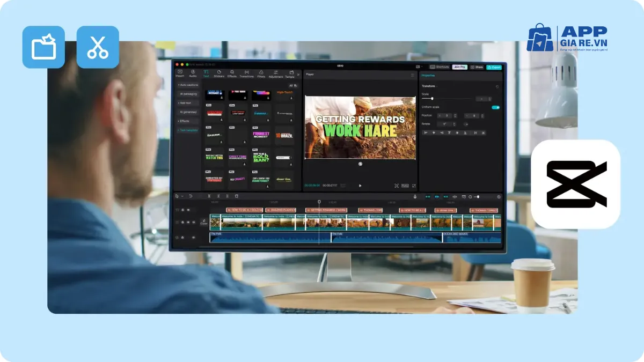Image resolution: width=644 pixels, height=362 pixels.
Task: Open the Transitions panel
Action: click(x=247, y=72)
